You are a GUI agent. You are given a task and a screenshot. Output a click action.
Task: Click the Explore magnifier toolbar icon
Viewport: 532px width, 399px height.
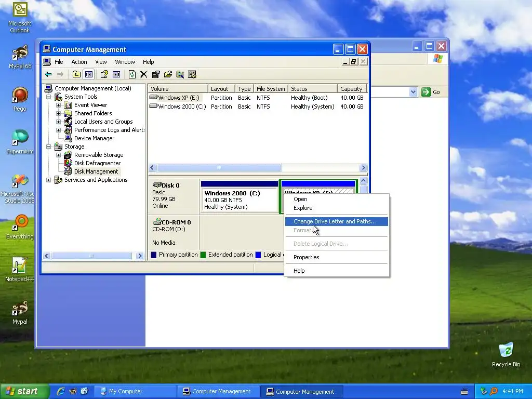coord(180,74)
